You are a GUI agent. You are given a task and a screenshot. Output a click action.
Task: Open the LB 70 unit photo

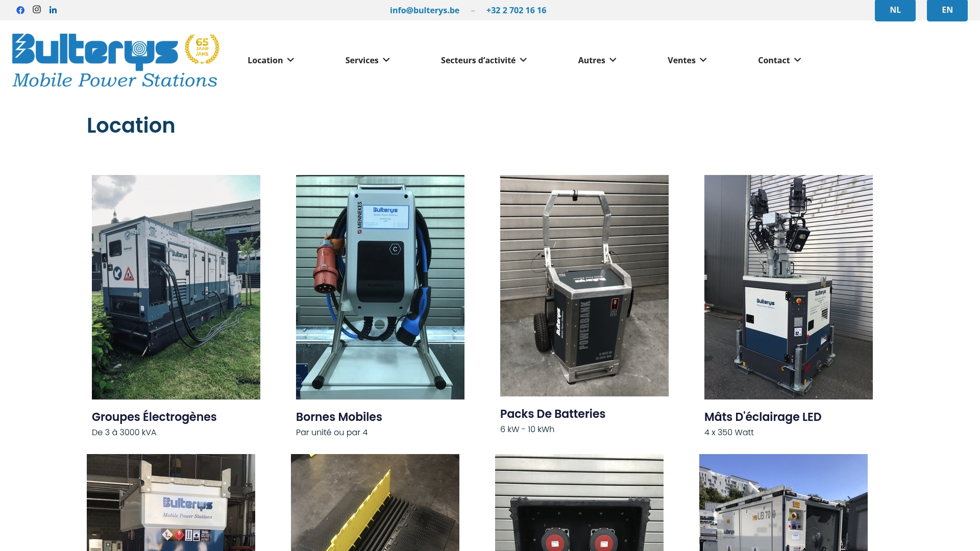(783, 503)
